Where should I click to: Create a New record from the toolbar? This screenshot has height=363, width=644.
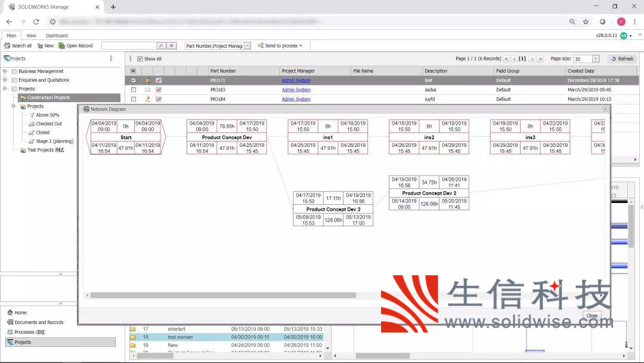(x=45, y=45)
